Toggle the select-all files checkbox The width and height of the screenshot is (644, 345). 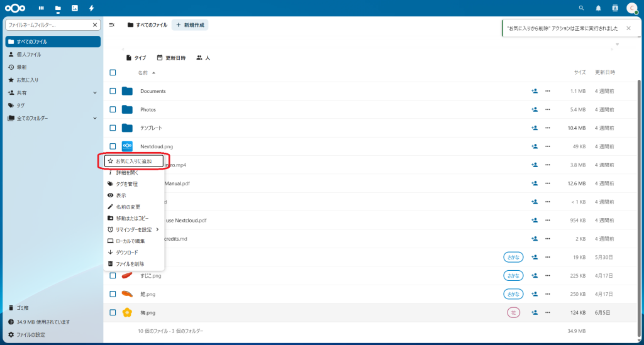click(x=113, y=72)
